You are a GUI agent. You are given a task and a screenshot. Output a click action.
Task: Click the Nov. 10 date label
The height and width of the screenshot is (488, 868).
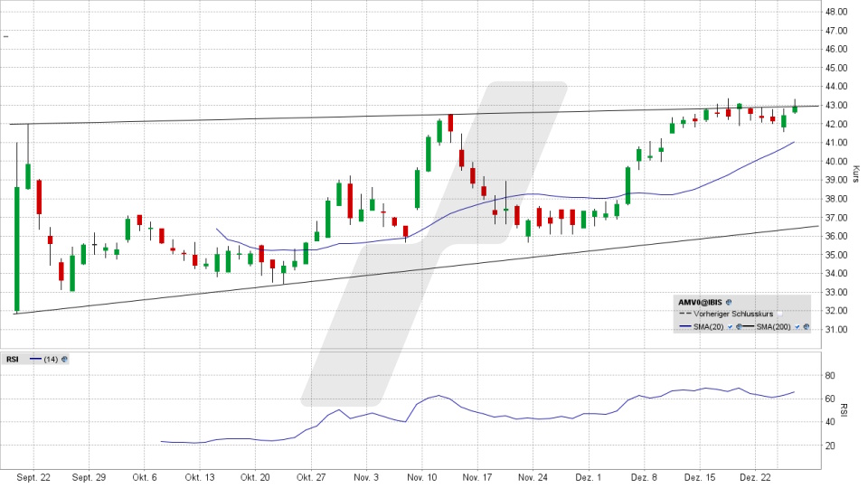coord(422,477)
